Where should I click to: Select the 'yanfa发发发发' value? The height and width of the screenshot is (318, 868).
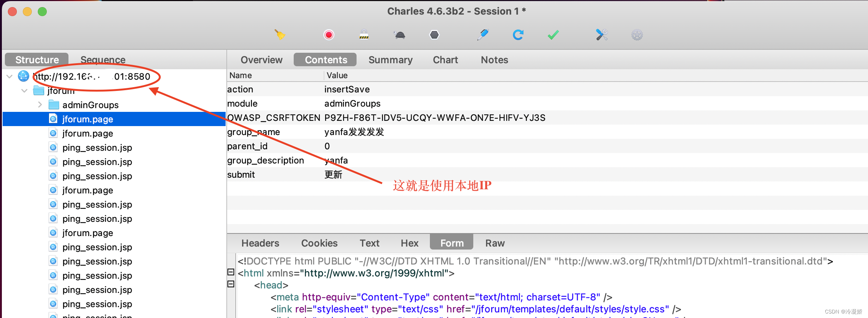click(354, 132)
